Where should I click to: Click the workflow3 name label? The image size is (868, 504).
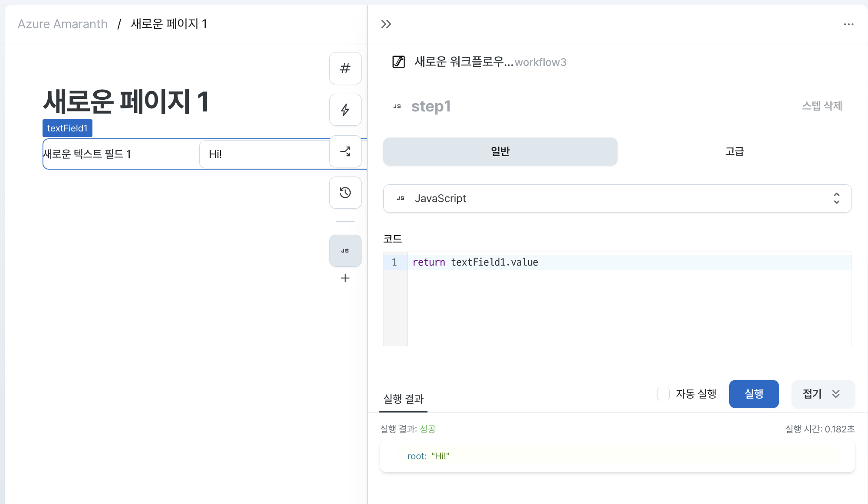coord(540,62)
